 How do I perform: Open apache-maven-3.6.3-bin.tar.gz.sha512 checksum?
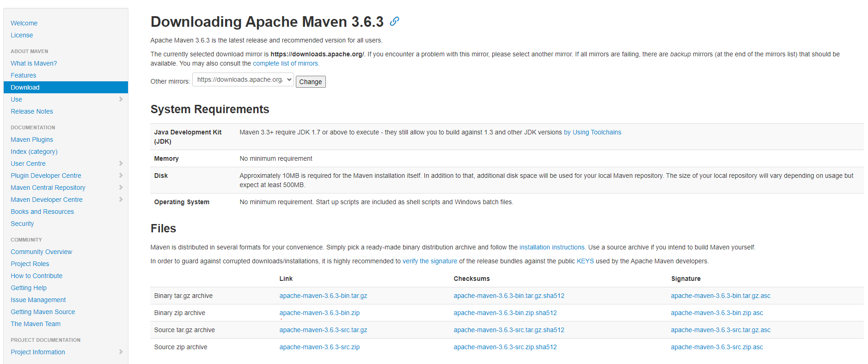[509, 296]
